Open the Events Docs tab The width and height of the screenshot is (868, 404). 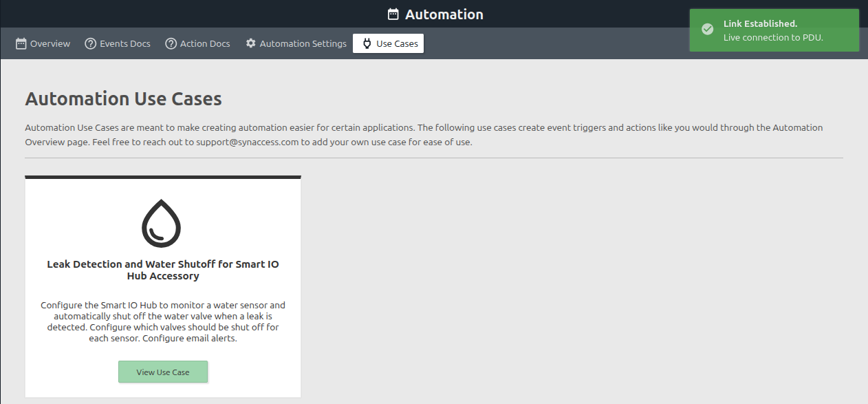coord(118,43)
